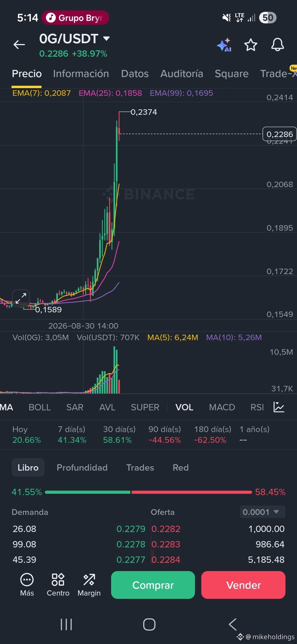Tap the chart high label 0,2374

coord(144,112)
